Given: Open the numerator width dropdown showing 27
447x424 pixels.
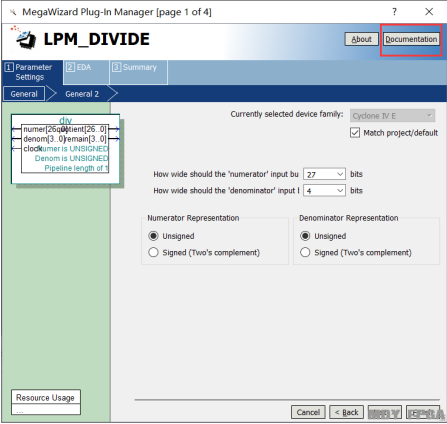Looking at the screenshot, I should point(324,174).
